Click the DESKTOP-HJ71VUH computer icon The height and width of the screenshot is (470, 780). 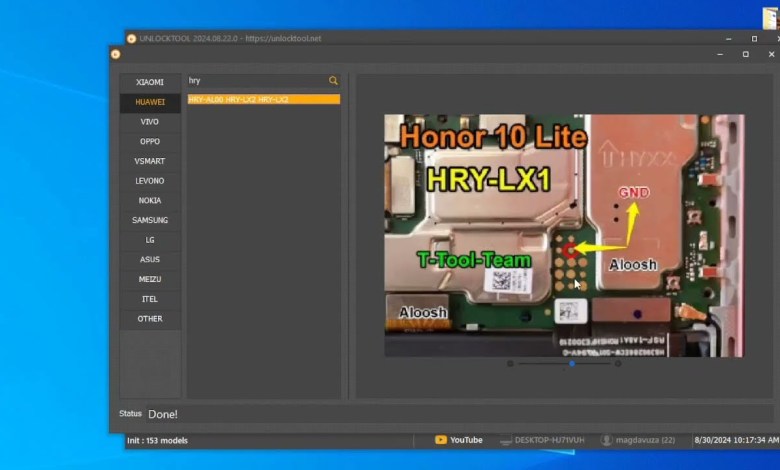506,440
